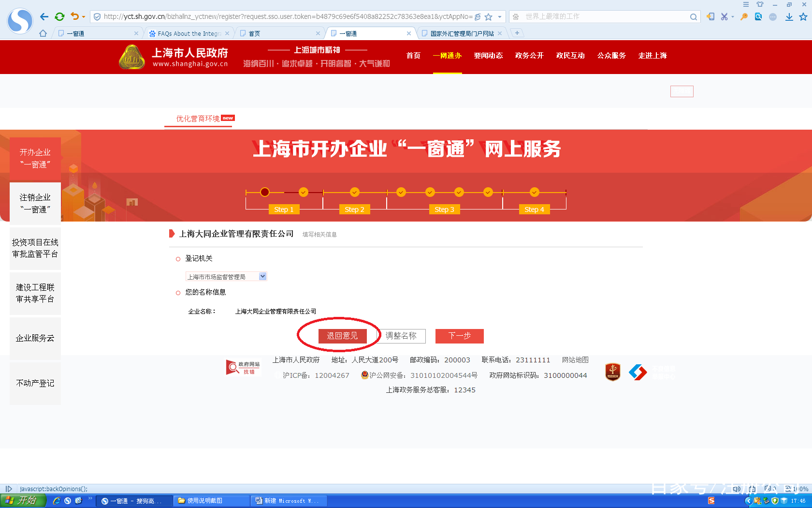Click Step 2 on the progress indicator

pyautogui.click(x=354, y=209)
